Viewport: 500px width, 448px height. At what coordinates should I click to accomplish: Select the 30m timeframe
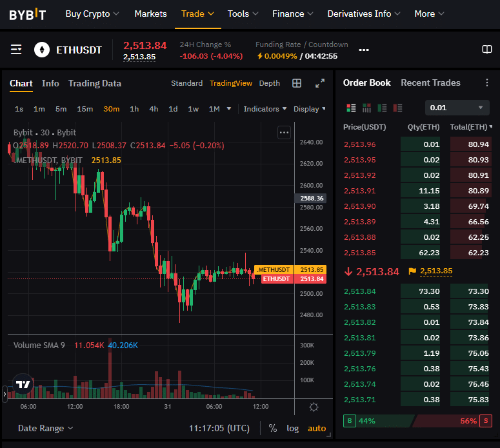pyautogui.click(x=111, y=109)
